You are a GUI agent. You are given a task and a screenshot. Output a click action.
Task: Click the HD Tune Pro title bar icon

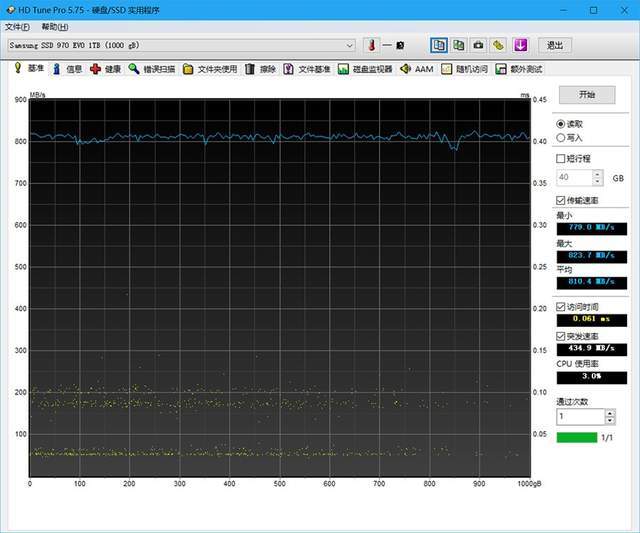[x=11, y=10]
